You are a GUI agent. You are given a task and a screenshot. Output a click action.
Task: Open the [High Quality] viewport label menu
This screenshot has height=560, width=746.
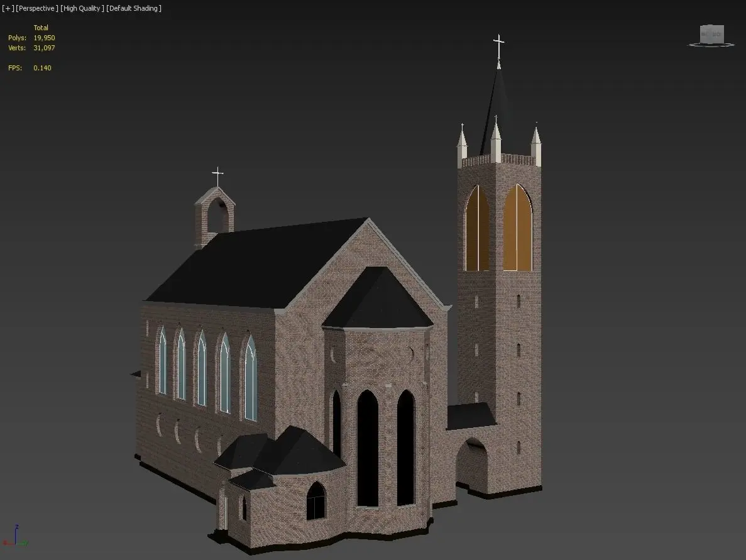[x=82, y=9]
